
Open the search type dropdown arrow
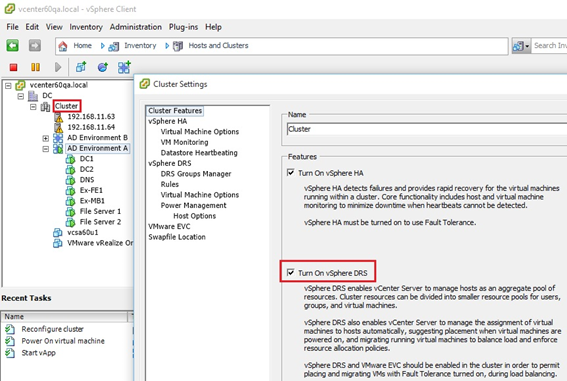(527, 46)
